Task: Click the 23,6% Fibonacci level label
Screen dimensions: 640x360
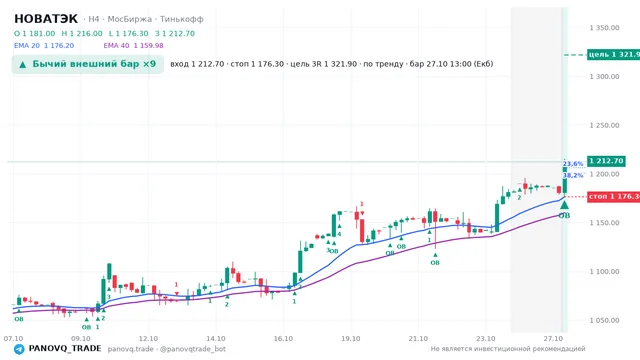Action: [573, 164]
